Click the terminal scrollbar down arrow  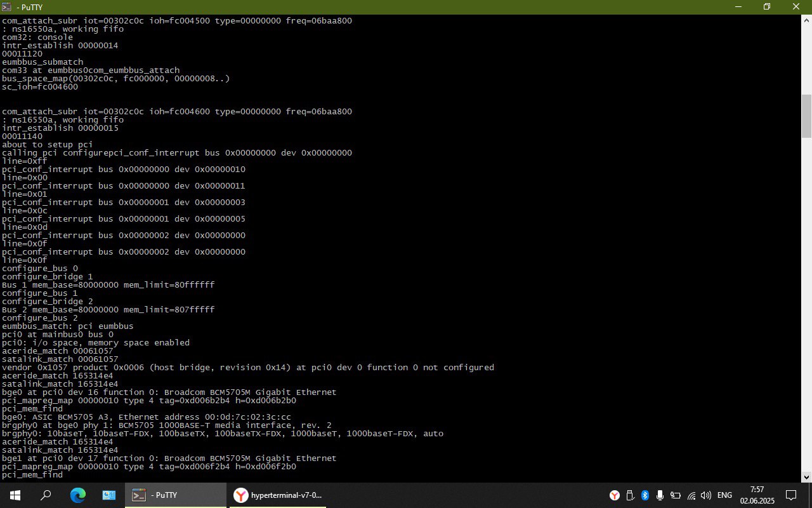coord(806,477)
